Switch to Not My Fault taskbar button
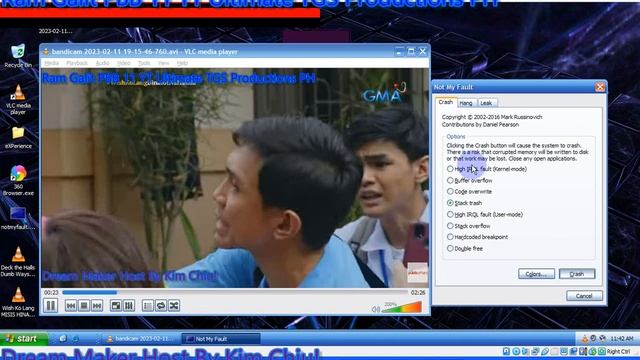Screen dimensions: 640x360 222,339
